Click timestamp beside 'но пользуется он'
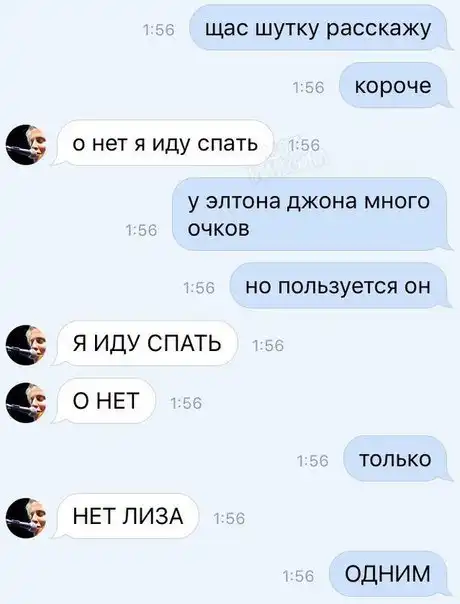This screenshot has width=460, height=604. click(199, 288)
